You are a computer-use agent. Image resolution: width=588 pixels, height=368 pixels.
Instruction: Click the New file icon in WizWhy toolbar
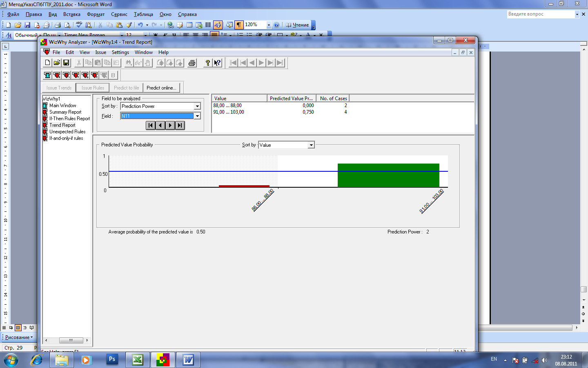click(47, 63)
